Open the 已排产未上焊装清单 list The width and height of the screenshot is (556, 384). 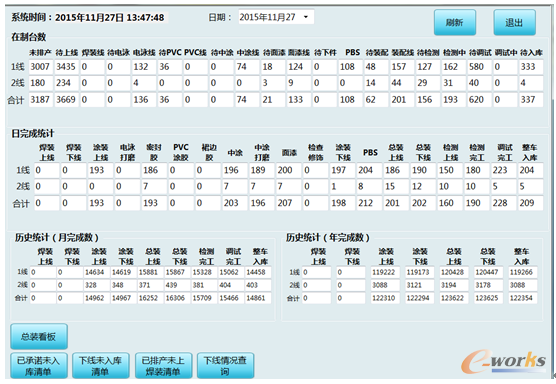pos(163,366)
